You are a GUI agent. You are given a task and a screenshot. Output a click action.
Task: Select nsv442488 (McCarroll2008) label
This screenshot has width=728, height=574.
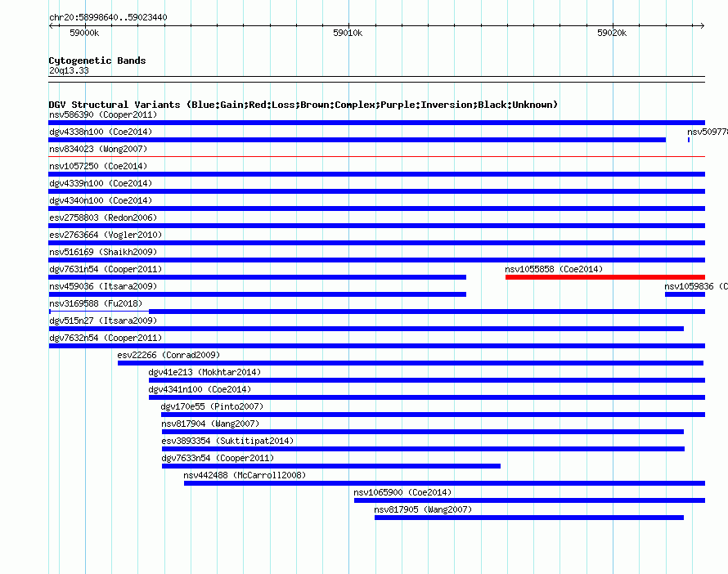tap(245, 475)
